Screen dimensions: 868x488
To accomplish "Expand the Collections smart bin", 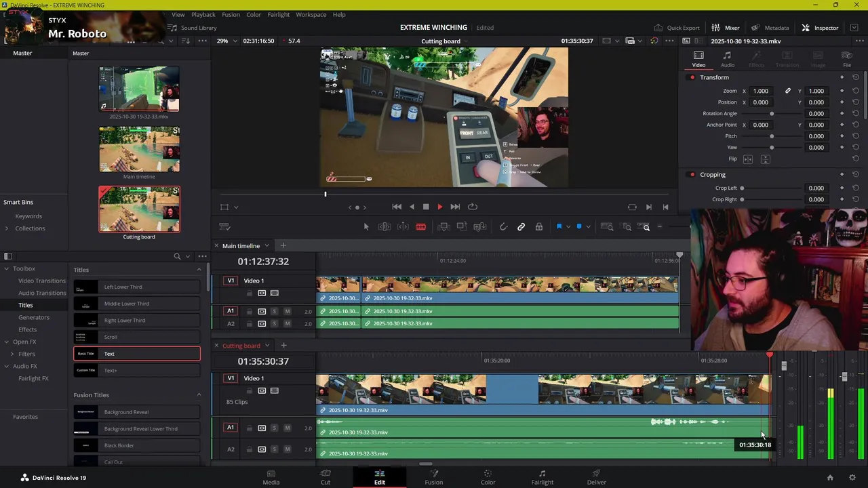I will tap(7, 228).
